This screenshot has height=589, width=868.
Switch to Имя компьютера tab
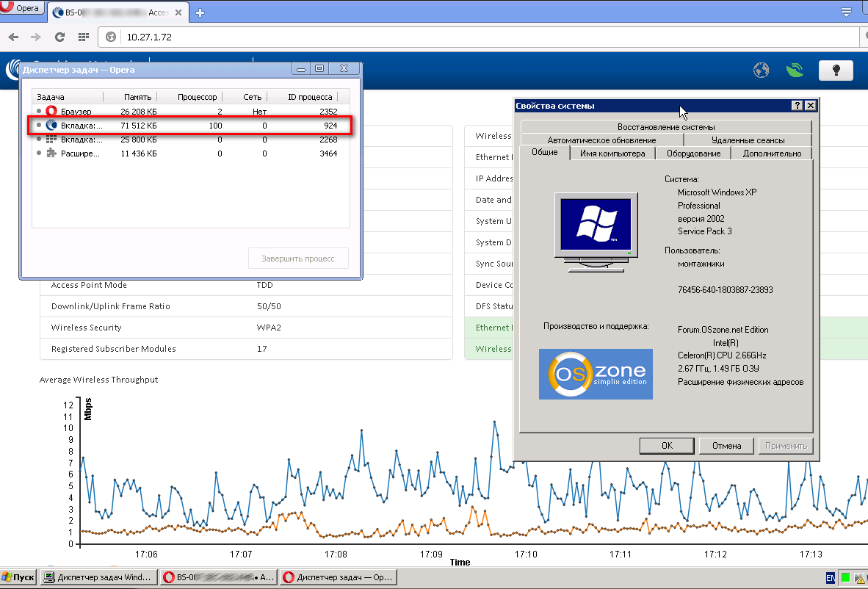click(x=612, y=153)
